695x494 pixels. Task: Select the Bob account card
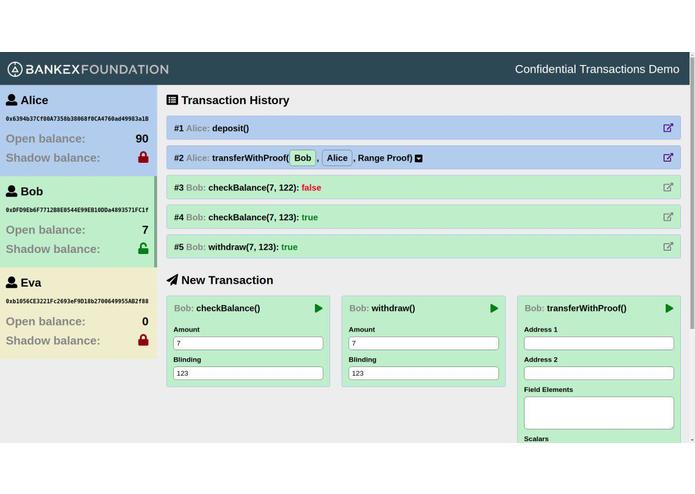tap(78, 222)
